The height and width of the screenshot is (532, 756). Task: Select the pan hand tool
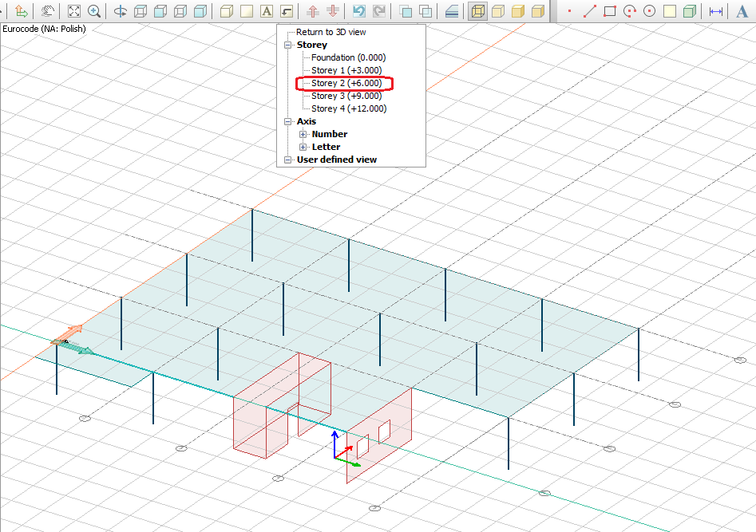pyautogui.click(x=47, y=11)
